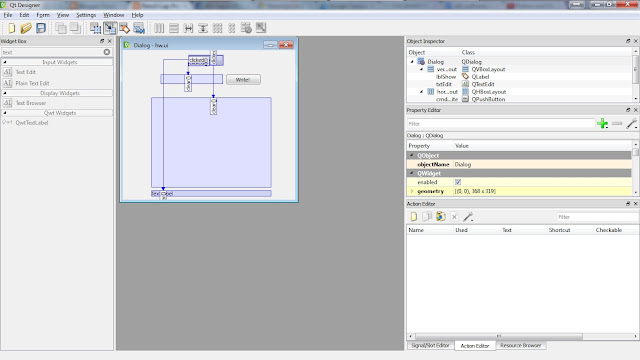
Task: Collapse the QWidget property group
Action: (411, 173)
